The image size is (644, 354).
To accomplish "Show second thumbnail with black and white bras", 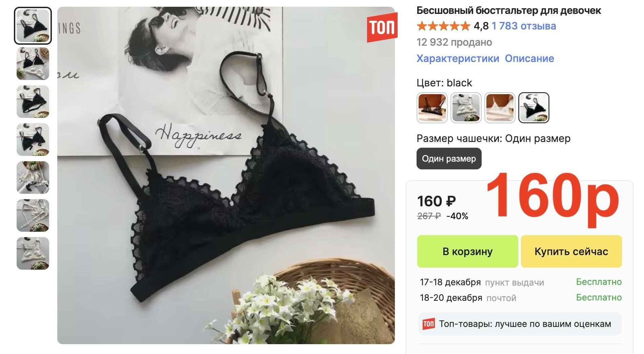I will [33, 64].
